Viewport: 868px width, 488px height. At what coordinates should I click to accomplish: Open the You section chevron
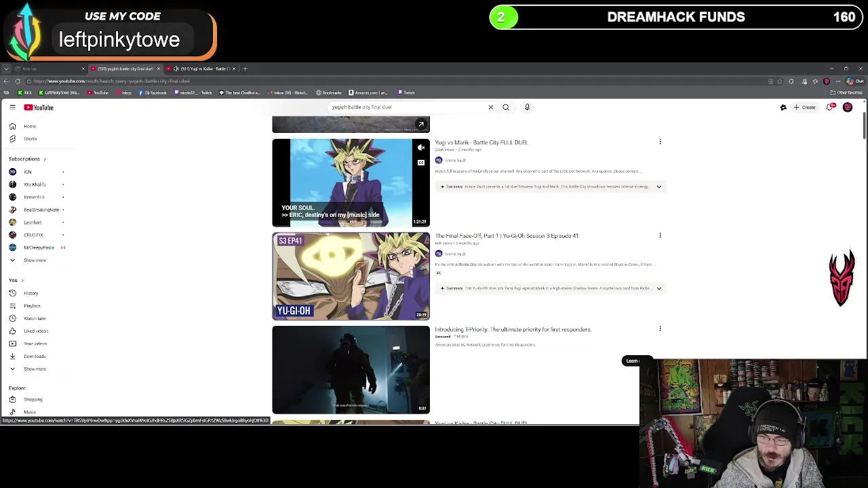22,281
